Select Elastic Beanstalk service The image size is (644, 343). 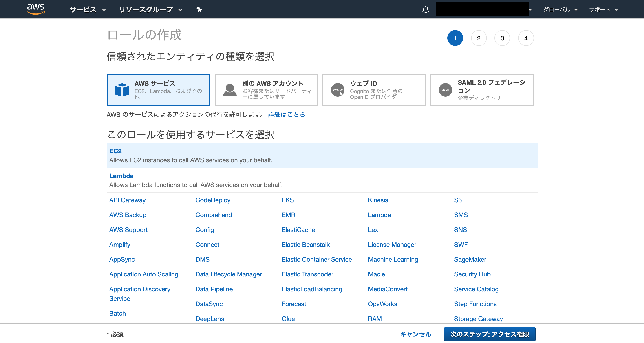(306, 244)
